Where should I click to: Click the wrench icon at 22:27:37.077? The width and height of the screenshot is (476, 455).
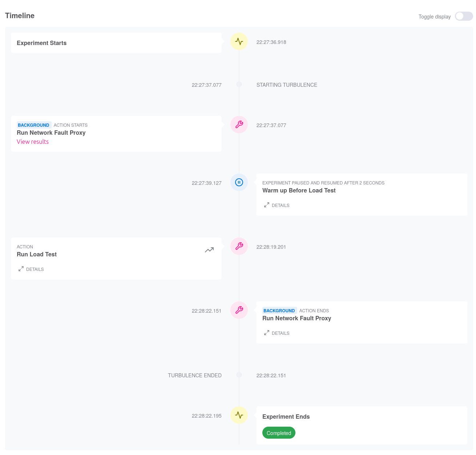tap(239, 125)
